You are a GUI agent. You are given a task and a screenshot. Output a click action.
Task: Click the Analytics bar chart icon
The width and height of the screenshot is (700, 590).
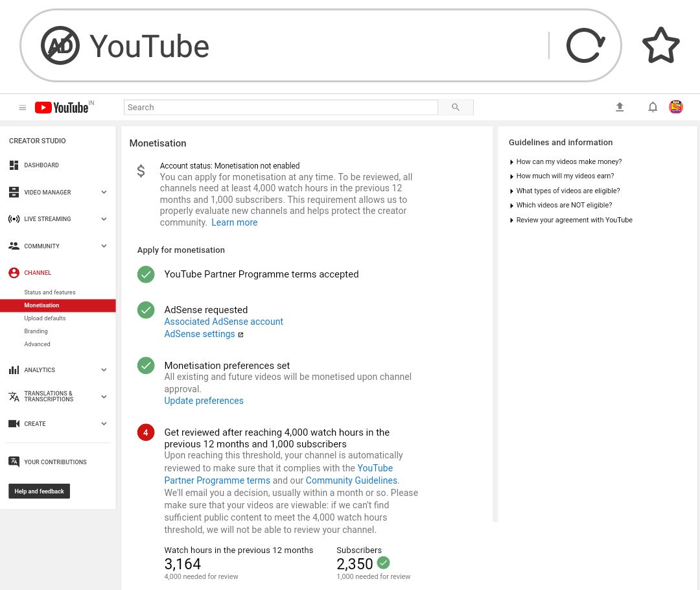(x=14, y=370)
